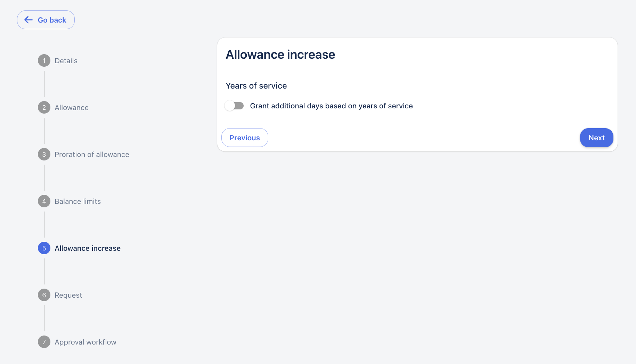Viewport: 636px width, 364px height.
Task: Open the Allowance step
Action: 72,108
